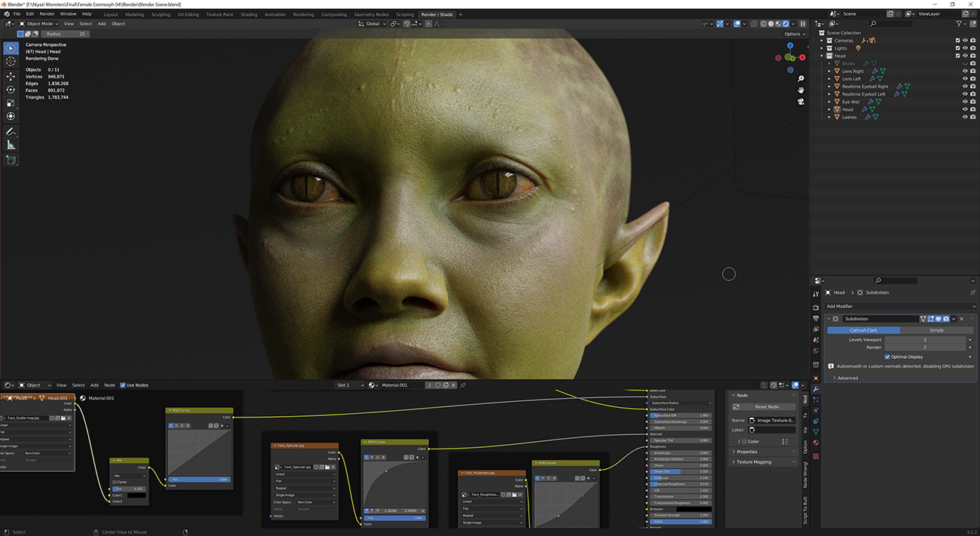The image size is (980, 536).
Task: Activate the Measure tool
Action: click(x=11, y=145)
